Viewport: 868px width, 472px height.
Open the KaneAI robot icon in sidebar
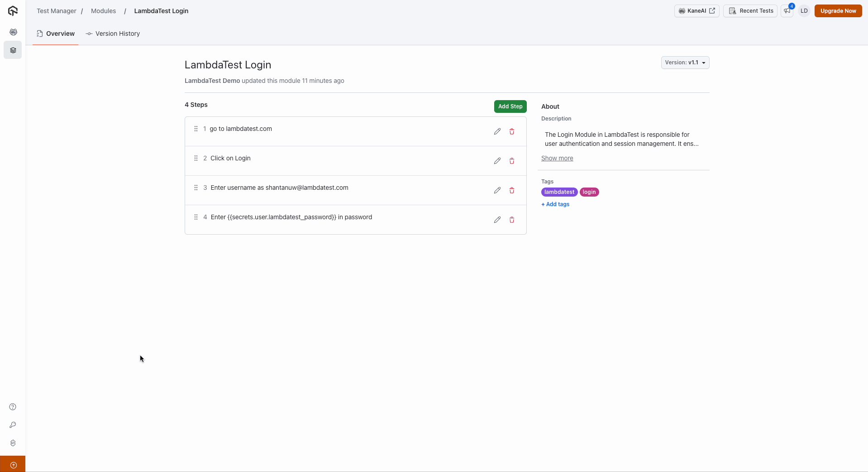[13, 32]
